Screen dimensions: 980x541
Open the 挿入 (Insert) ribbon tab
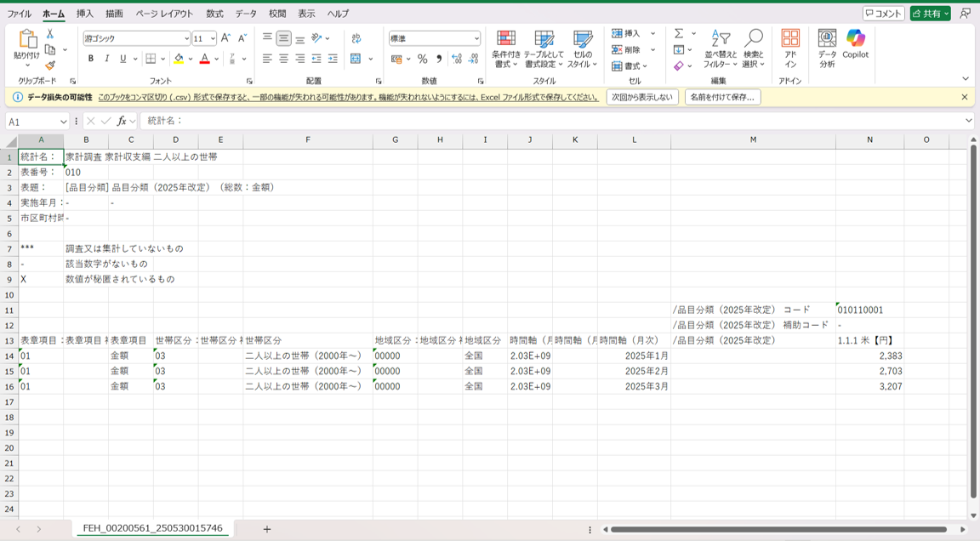[85, 14]
